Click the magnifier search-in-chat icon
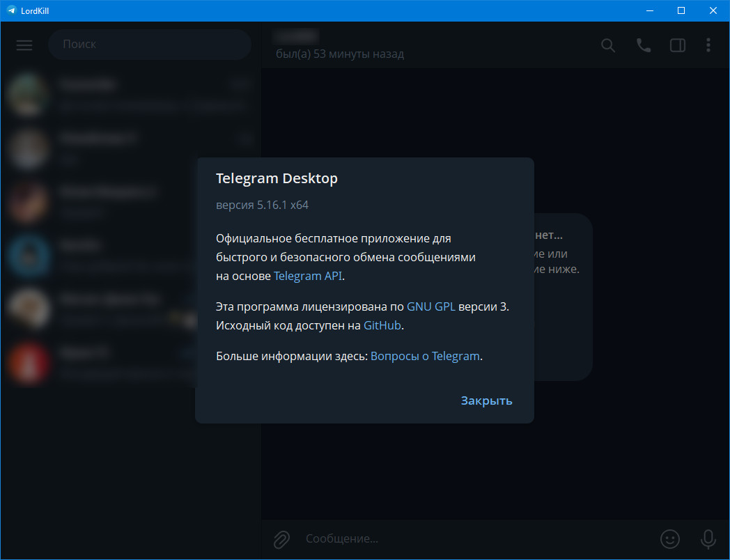The width and height of the screenshot is (730, 560). pos(608,45)
